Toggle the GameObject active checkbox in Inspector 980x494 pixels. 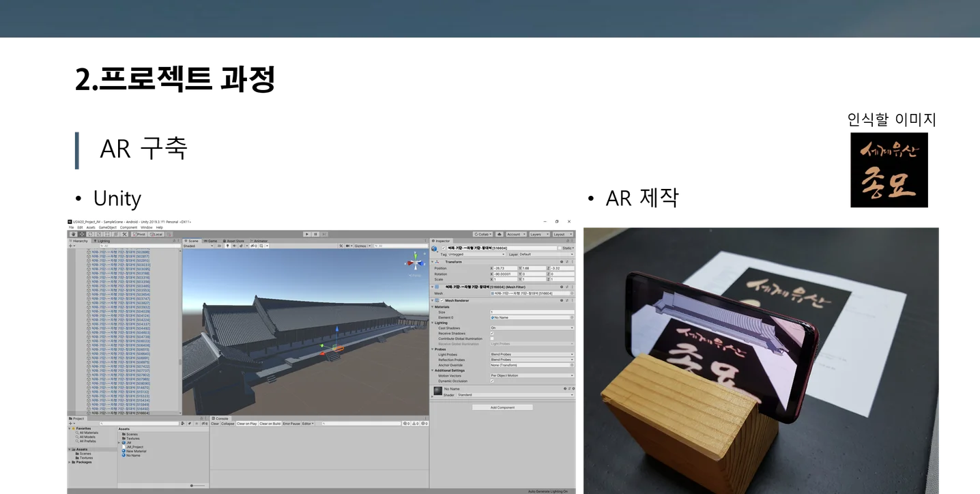coord(444,248)
